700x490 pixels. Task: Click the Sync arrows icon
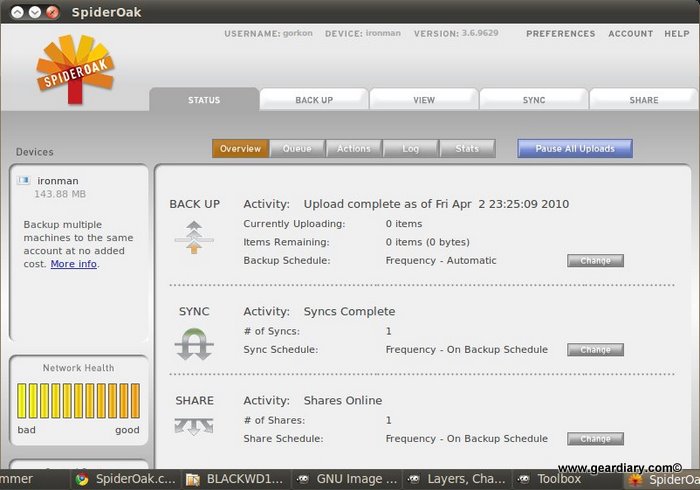point(194,344)
